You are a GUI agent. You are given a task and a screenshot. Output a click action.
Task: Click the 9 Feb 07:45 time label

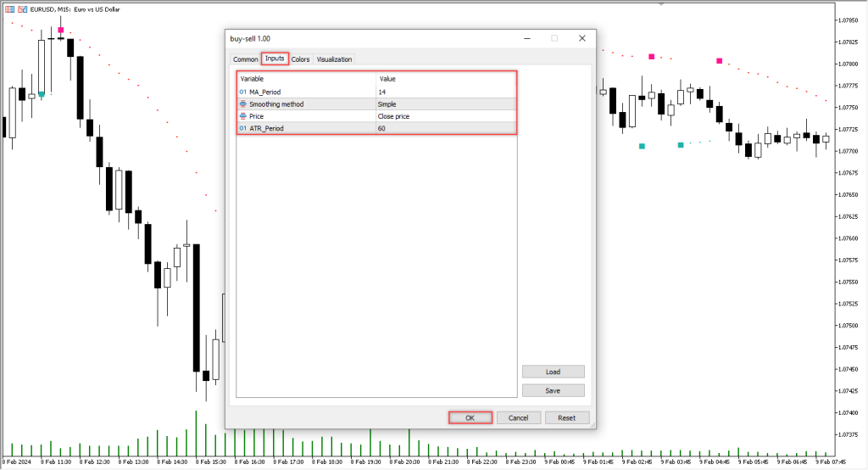pyautogui.click(x=831, y=462)
